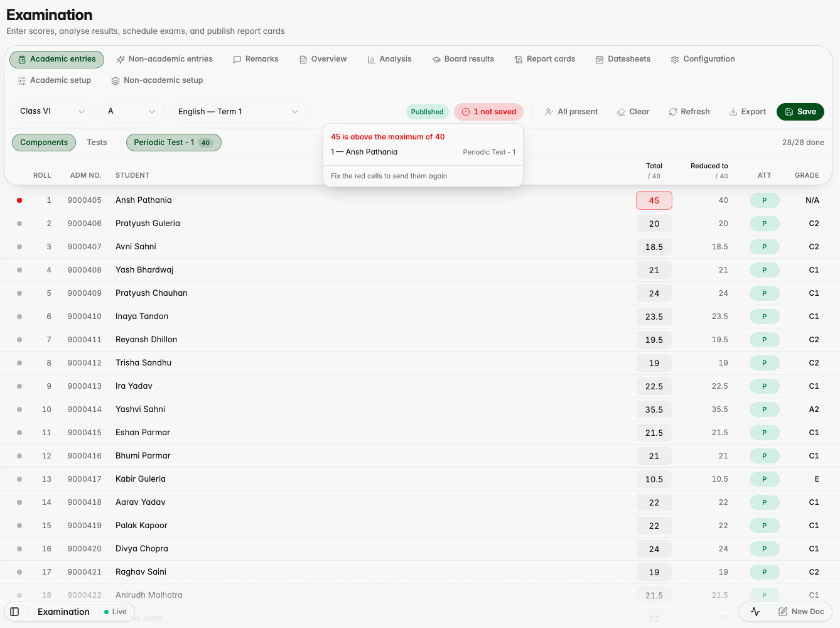Viewport: 840px width, 628px height.
Task: Clear the entered marks
Action: 633,112
